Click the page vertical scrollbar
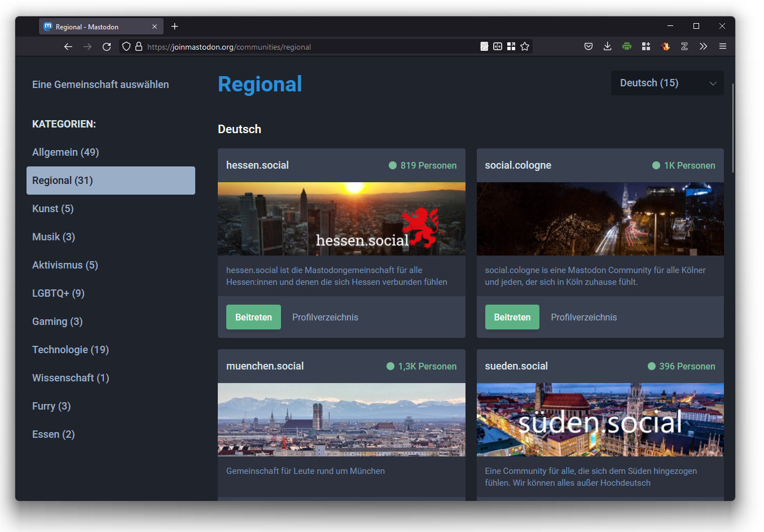 tap(732, 128)
